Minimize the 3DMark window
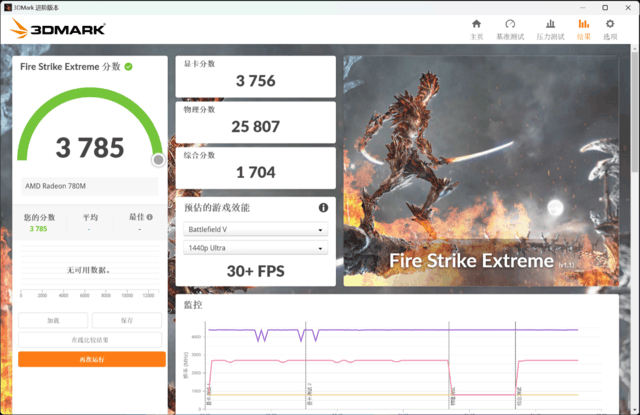Screen dimensions: 640x415 tap(582, 7)
